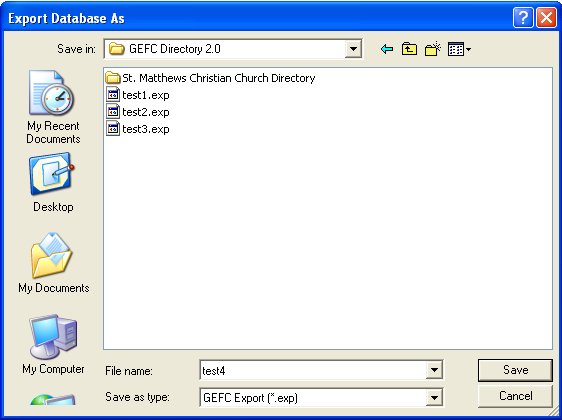Screen dimensions: 562x420
Task: Go back to last folder visited
Action: coord(387,49)
